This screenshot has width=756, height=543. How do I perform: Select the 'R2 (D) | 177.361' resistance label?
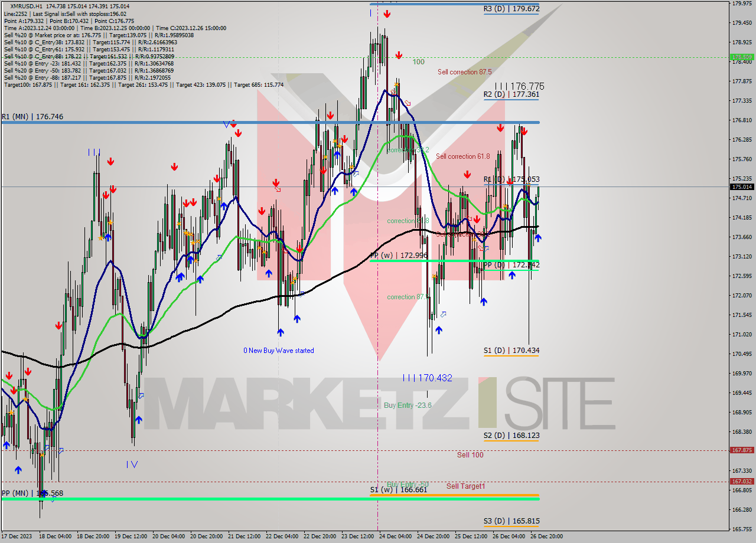(511, 94)
